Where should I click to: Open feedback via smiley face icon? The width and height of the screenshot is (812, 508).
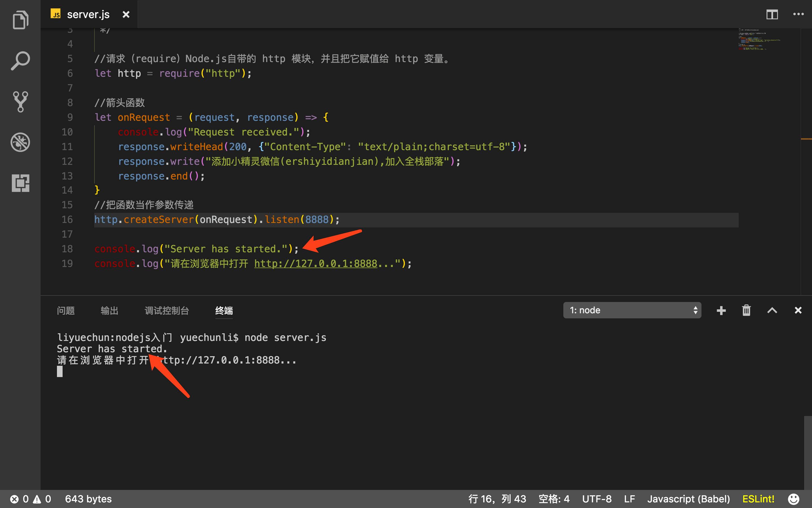coord(793,499)
